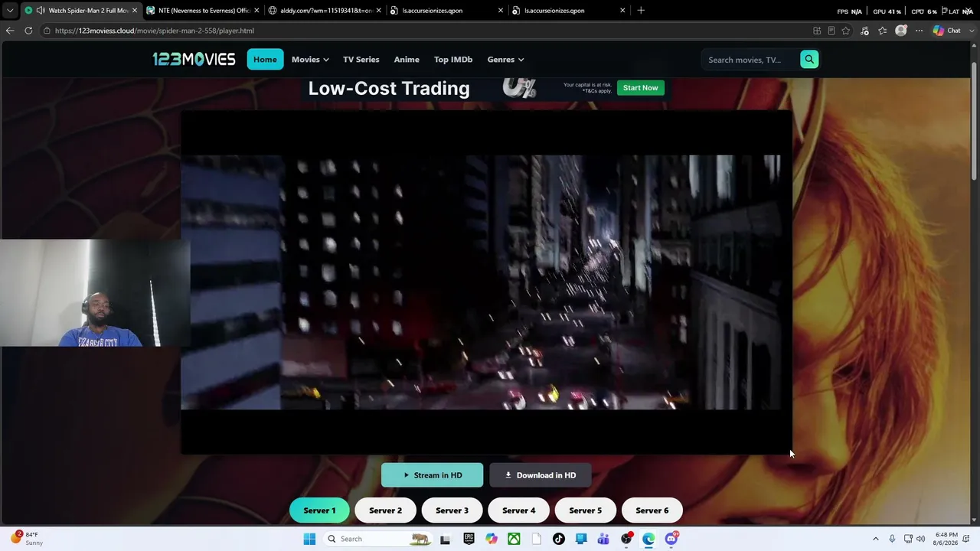980x551 pixels.
Task: Open the reading view icon in the address bar
Action: [831, 31]
